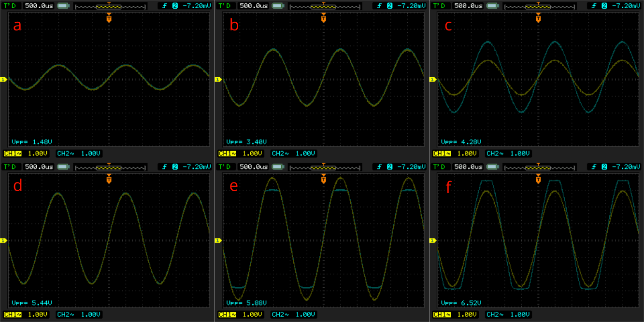Screen dimensions: 644x322
Task: Click the T'D trigger status in the Vpp 4.28V panel
Action: tap(439, 6)
